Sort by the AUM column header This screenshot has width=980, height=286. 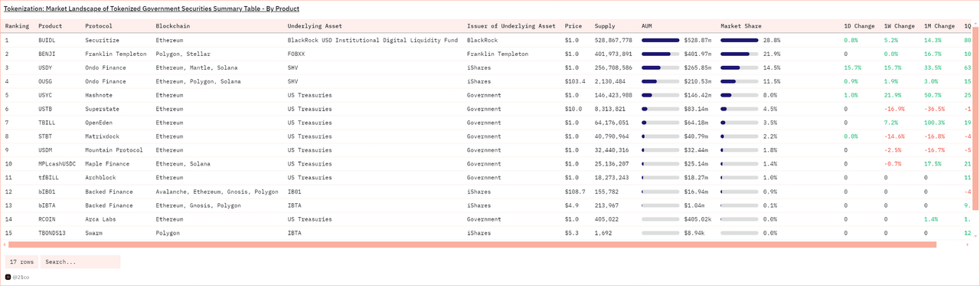click(x=647, y=26)
